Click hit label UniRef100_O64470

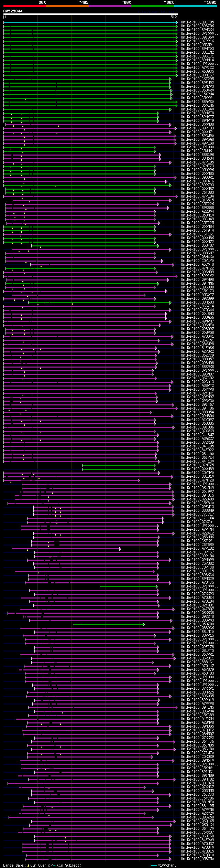197,829
